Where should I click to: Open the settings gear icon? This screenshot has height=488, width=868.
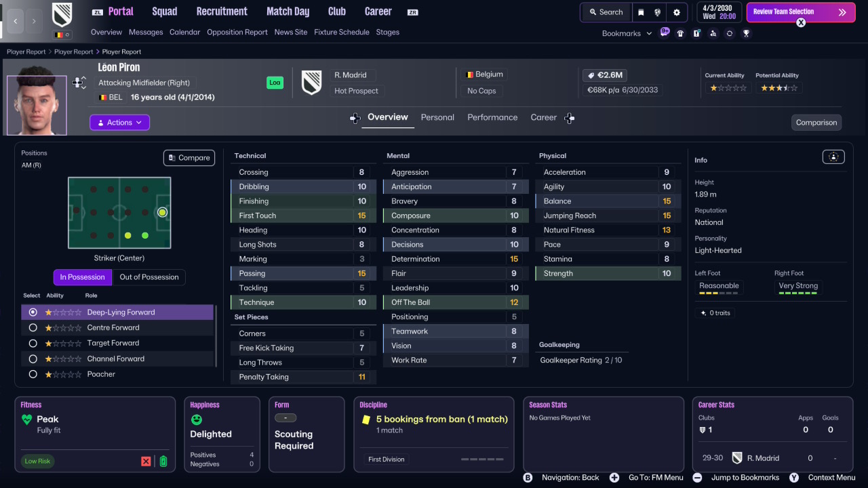[x=676, y=12]
